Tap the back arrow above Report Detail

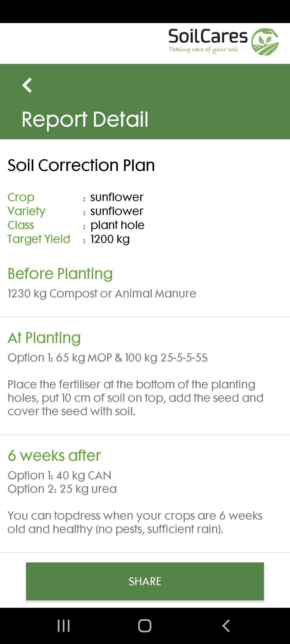pos(27,85)
